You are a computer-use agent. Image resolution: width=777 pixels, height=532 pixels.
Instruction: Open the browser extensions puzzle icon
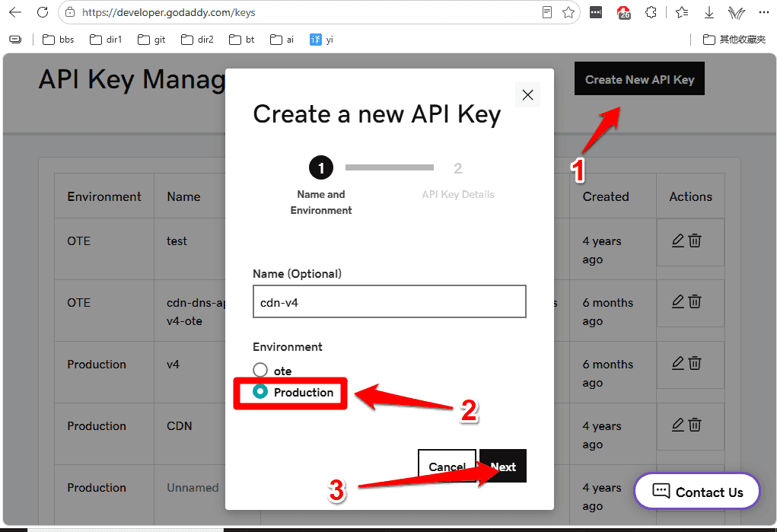click(651, 12)
